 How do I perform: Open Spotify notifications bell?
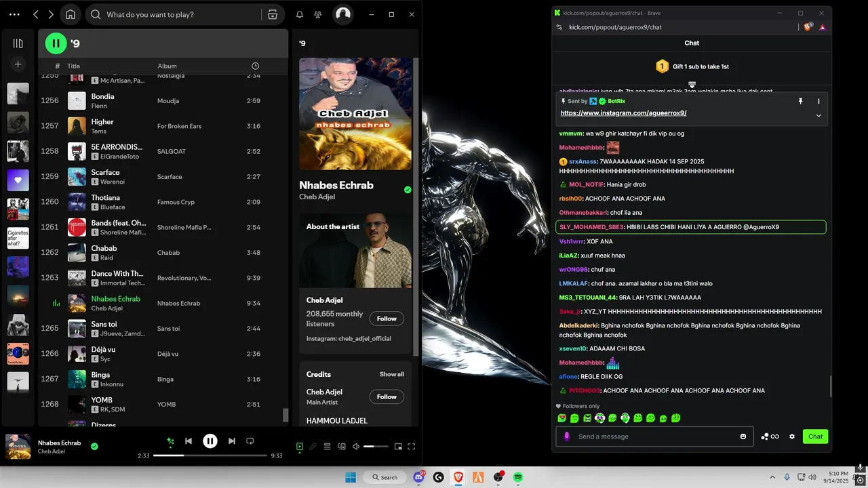[300, 14]
